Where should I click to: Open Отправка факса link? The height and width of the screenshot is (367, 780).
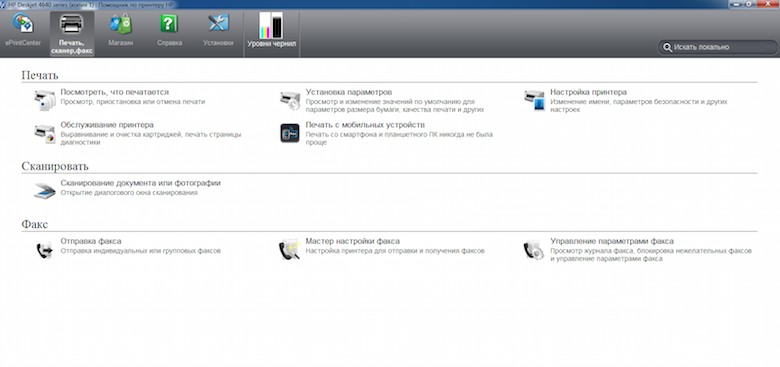pyautogui.click(x=91, y=241)
